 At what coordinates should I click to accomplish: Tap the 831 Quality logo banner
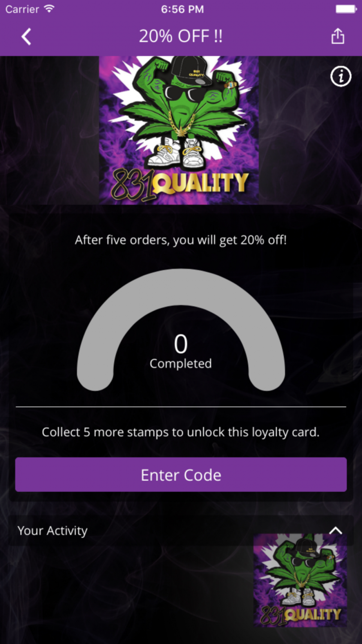179,130
